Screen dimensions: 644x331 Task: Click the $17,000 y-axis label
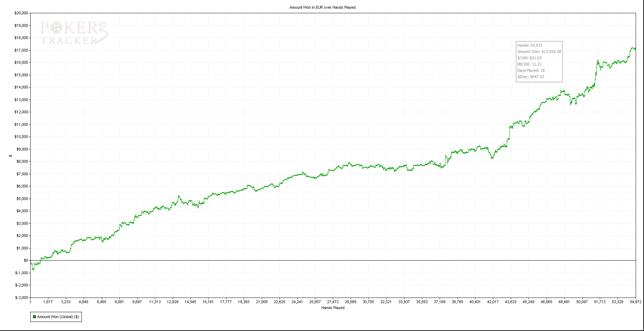(21, 50)
